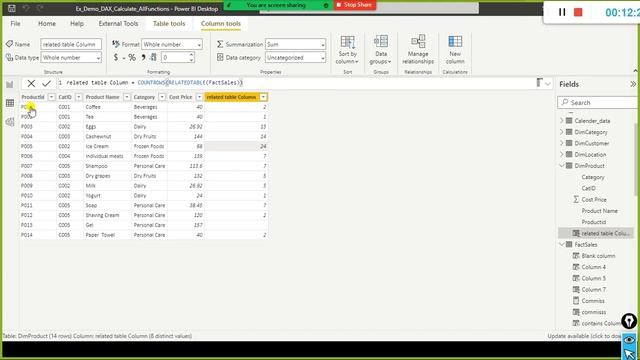Switch to the External Tools tab
This screenshot has width=640, height=360.
point(118,24)
